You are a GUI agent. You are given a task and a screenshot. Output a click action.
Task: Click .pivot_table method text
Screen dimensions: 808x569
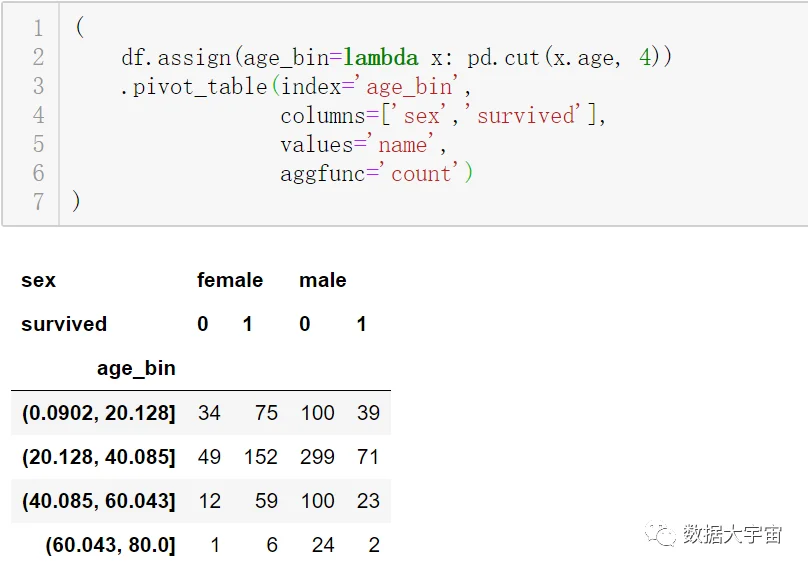(x=193, y=87)
